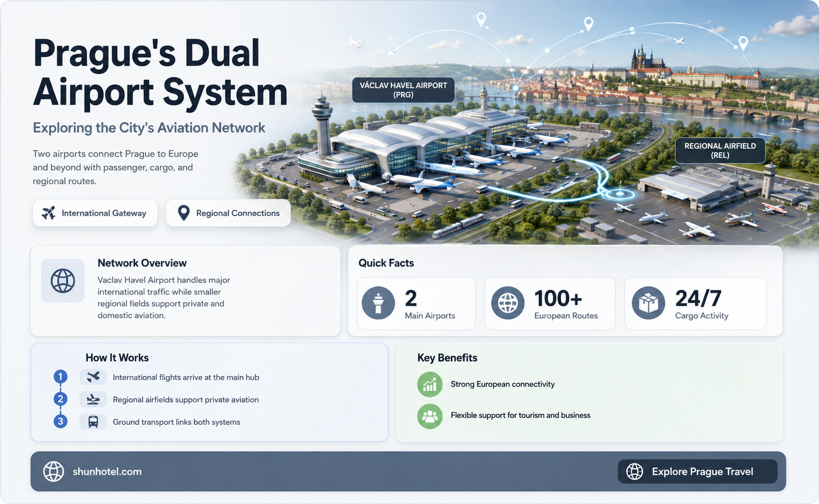Click the Key Benefits heading
819x504 pixels.
(447, 358)
